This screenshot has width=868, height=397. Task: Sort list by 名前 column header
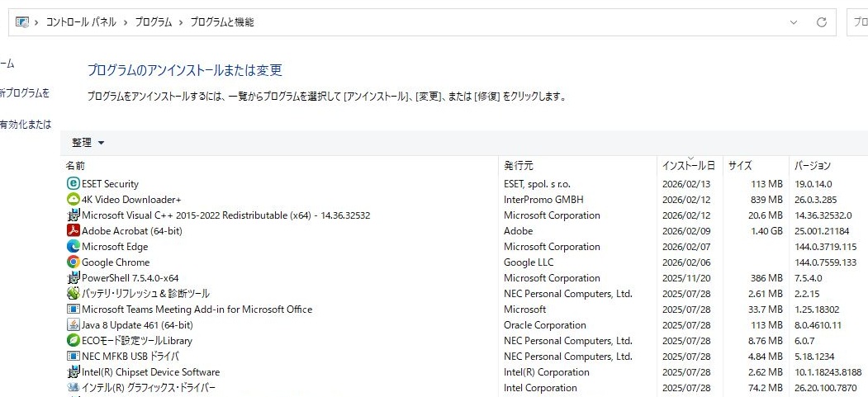click(75, 166)
